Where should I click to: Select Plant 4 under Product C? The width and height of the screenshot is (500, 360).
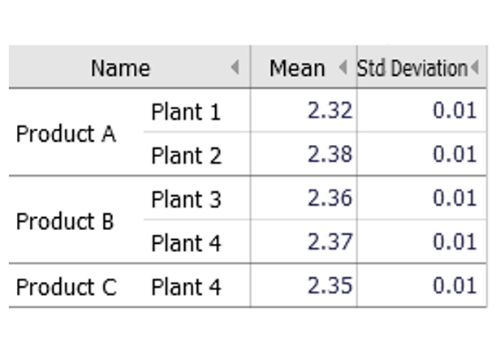[186, 287]
